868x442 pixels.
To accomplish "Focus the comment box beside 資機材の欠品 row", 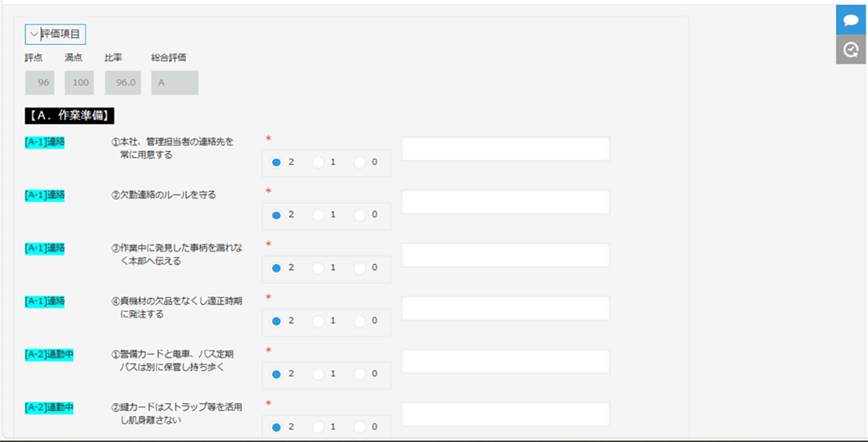I will tap(506, 308).
